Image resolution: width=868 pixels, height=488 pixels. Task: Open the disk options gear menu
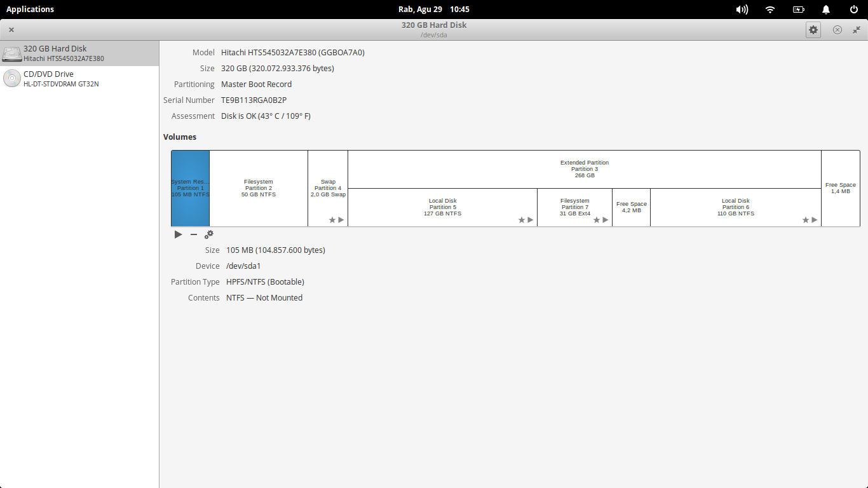click(x=813, y=29)
